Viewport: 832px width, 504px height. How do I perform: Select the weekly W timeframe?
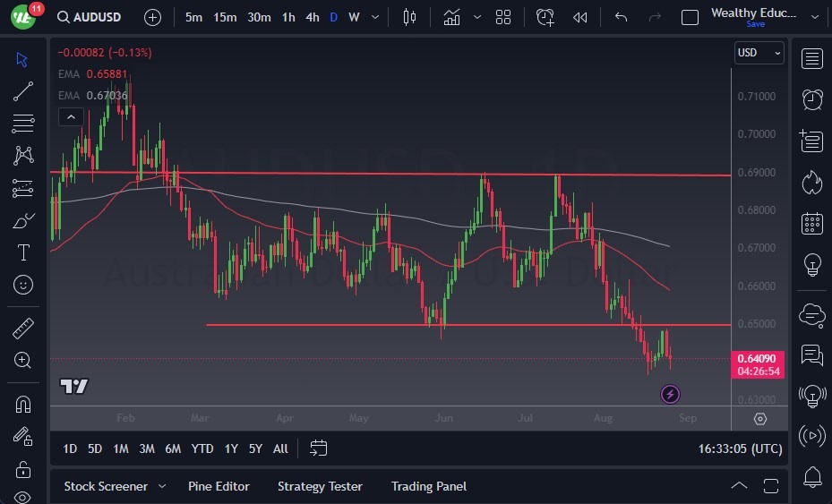pyautogui.click(x=354, y=18)
